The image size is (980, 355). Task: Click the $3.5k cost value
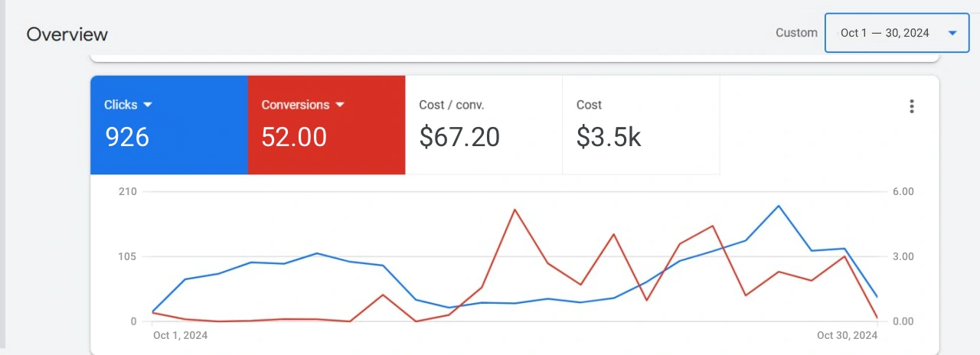coord(609,137)
